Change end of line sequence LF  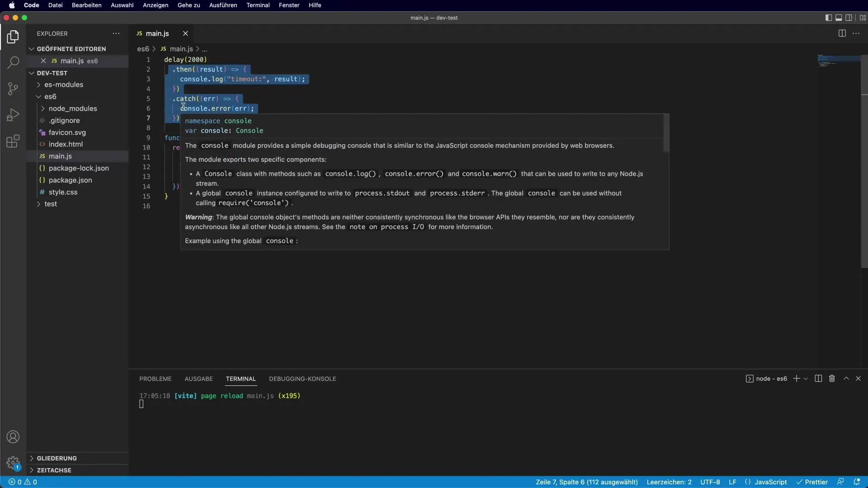(732, 482)
